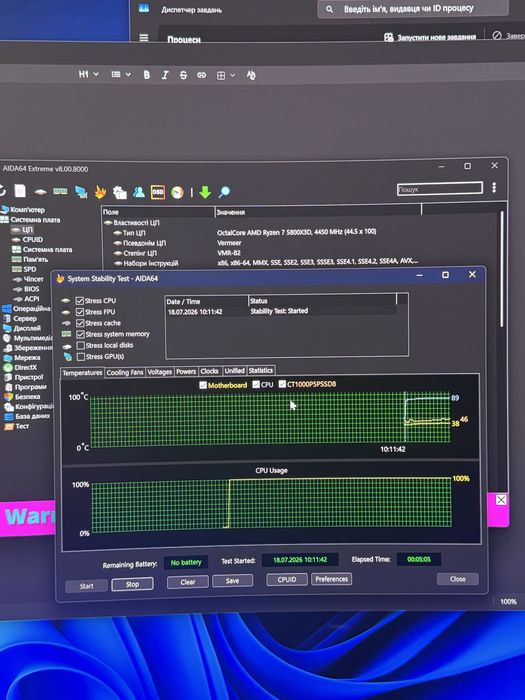Click Close in System Stability Test
The image size is (525, 700).
point(458,579)
